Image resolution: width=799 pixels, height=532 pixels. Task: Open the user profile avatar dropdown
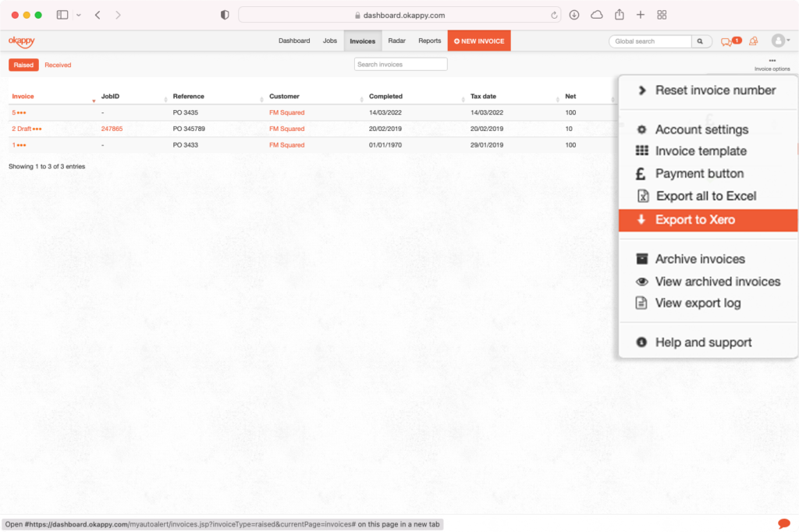pos(779,41)
